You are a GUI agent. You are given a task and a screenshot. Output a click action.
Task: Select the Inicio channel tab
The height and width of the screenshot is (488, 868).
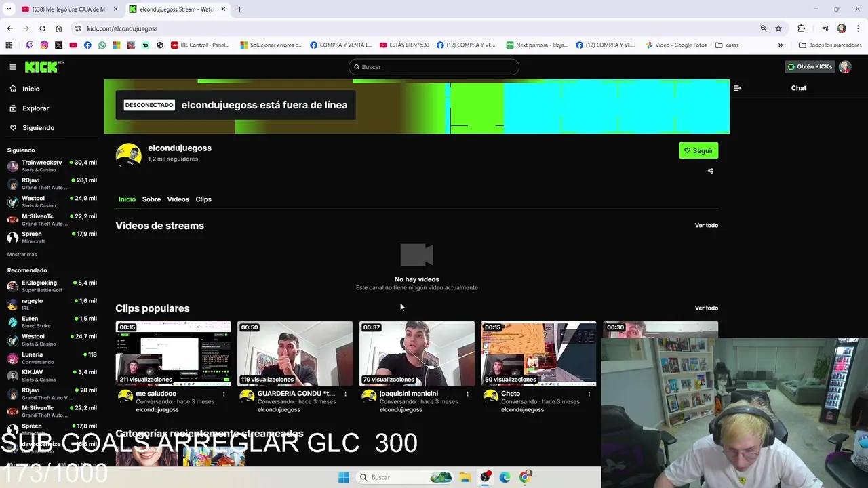click(127, 199)
